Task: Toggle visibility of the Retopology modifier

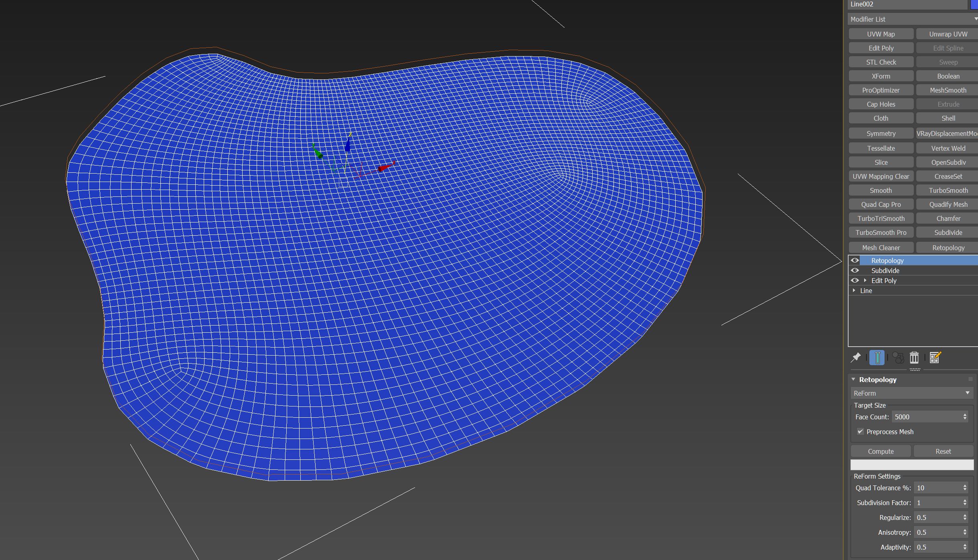Action: [856, 260]
